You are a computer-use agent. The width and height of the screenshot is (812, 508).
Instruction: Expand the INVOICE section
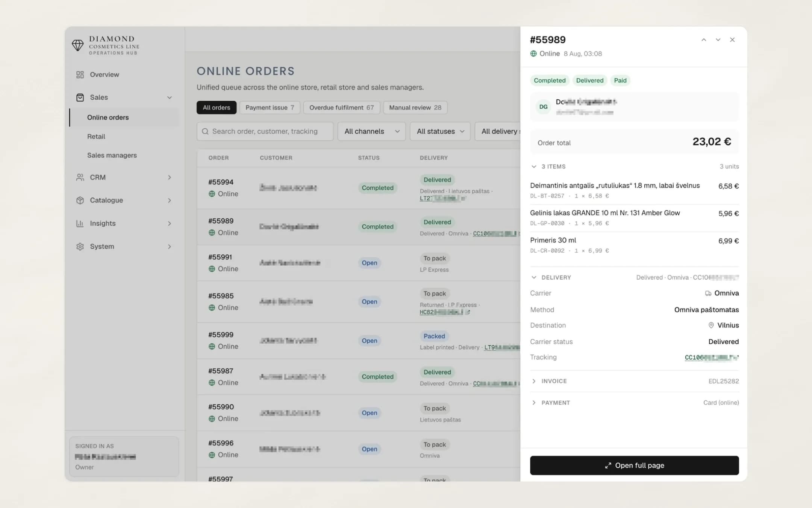[534, 381]
